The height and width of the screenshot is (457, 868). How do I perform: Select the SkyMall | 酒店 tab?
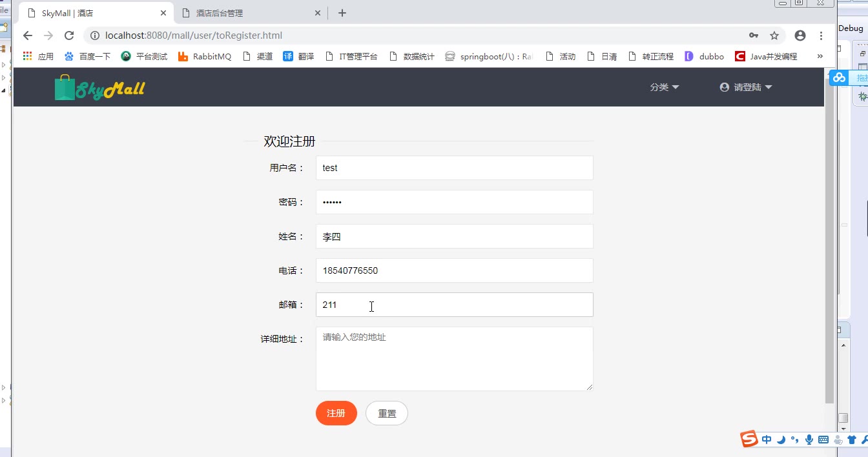click(x=96, y=13)
